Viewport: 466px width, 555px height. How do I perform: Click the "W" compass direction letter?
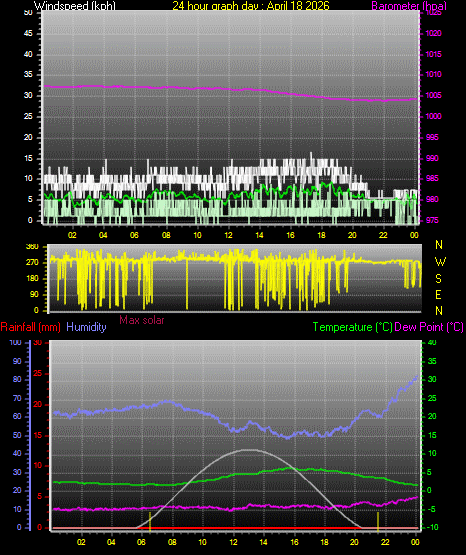440,262
